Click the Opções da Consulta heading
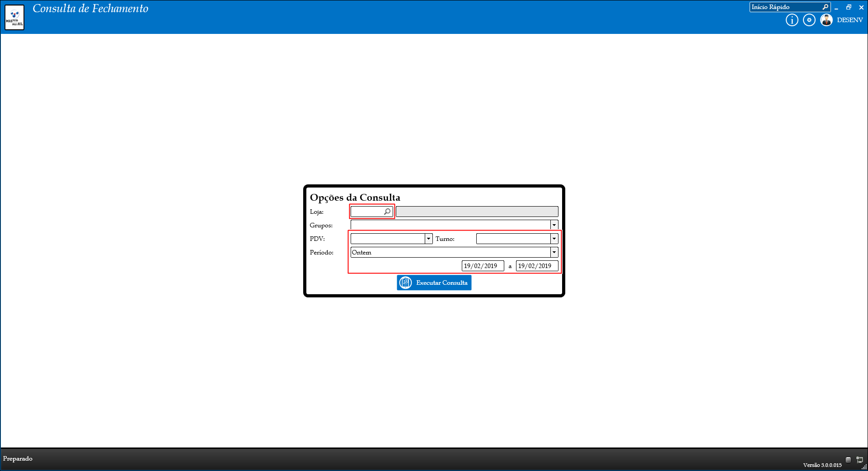 [355, 198]
